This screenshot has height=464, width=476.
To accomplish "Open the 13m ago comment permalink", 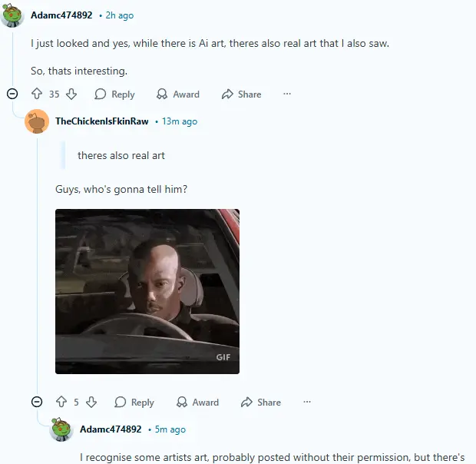I will coord(180,121).
